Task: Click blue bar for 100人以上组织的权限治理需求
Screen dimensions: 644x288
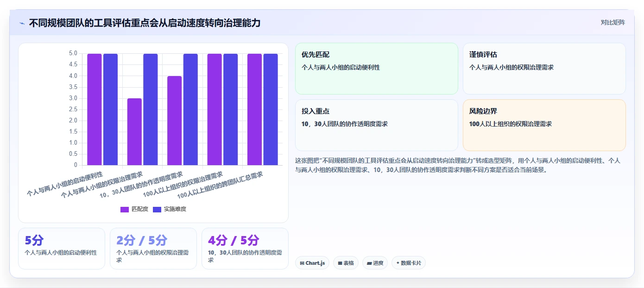Action: [x=231, y=109]
